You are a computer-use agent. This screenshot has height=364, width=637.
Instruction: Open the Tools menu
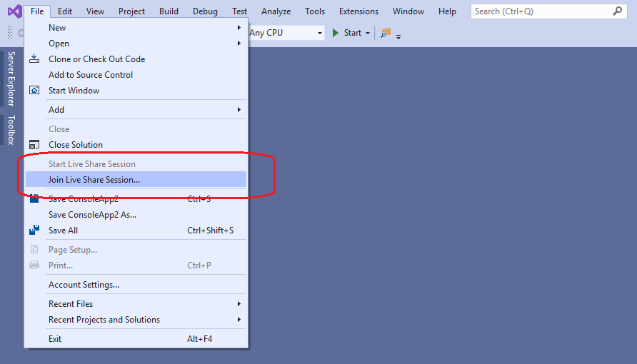pos(315,11)
